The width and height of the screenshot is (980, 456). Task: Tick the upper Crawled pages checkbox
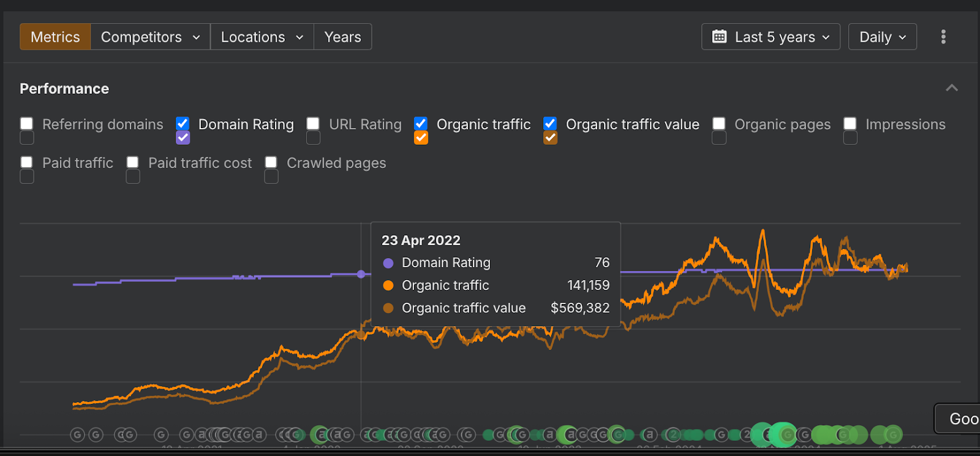tap(271, 162)
